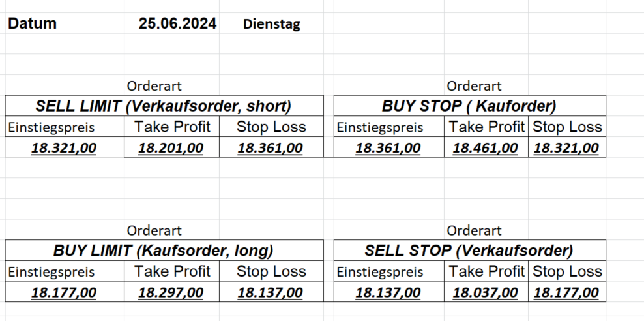The image size is (644, 321).
Task: Click BUY STOP Stop Loss value 18.321,00
Action: (x=566, y=148)
